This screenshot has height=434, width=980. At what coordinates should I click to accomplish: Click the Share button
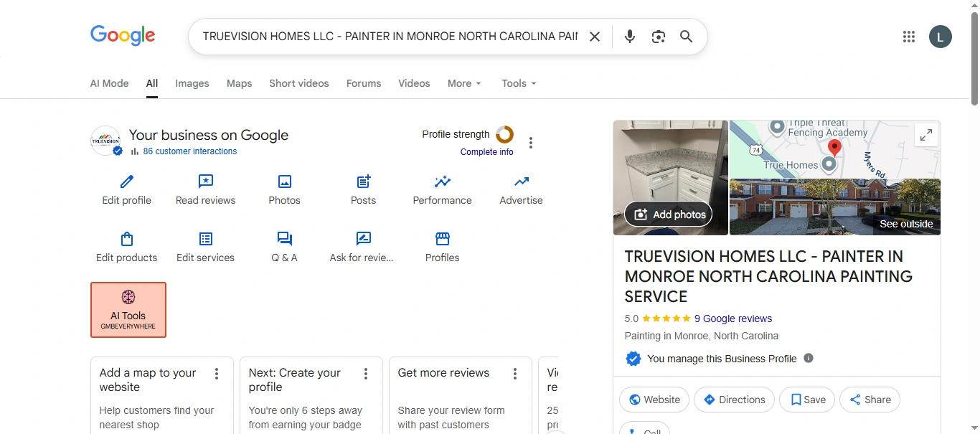tap(870, 400)
